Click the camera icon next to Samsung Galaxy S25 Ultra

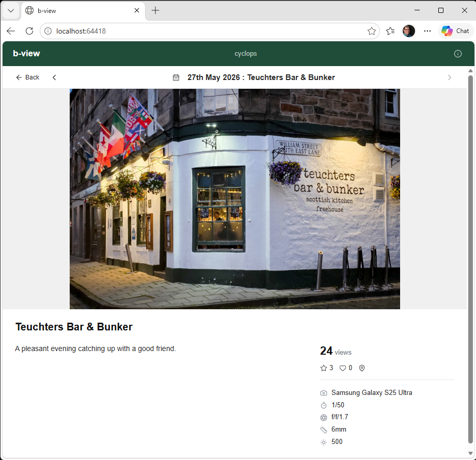click(324, 393)
